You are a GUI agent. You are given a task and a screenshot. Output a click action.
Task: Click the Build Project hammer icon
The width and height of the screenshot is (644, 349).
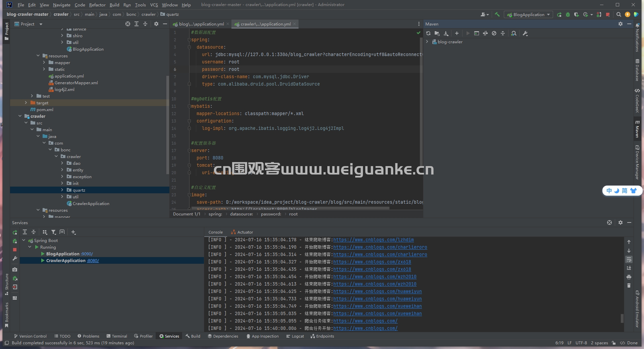click(x=497, y=14)
